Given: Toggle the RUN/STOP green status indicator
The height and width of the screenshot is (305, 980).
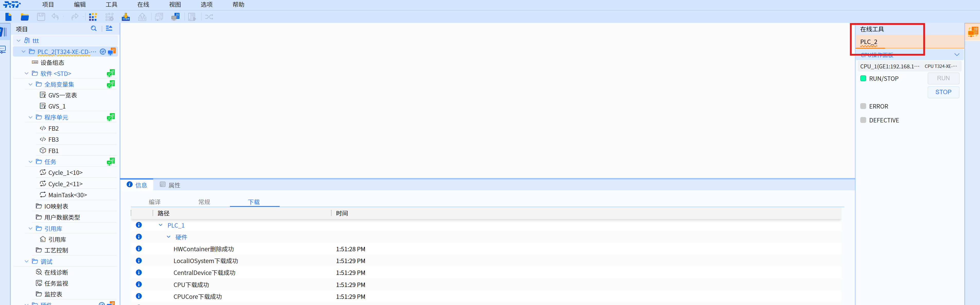Looking at the screenshot, I should pos(863,79).
